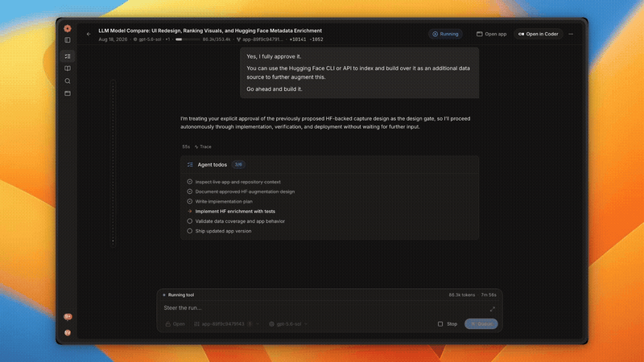Click the '86.3k tokens' text in composer
644x362 pixels.
click(x=461, y=294)
